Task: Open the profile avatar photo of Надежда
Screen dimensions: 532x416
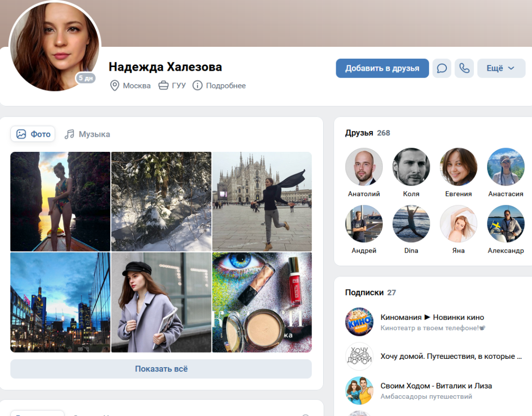Action: coord(55,46)
